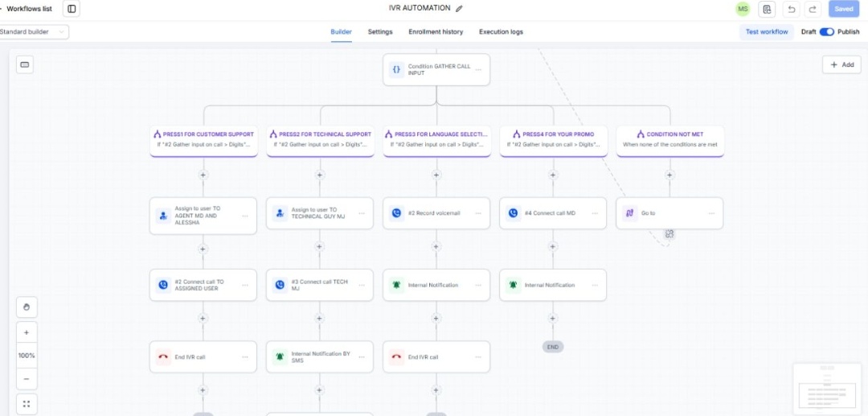Click the Saved button
This screenshot has width=868, height=416.
844,9
